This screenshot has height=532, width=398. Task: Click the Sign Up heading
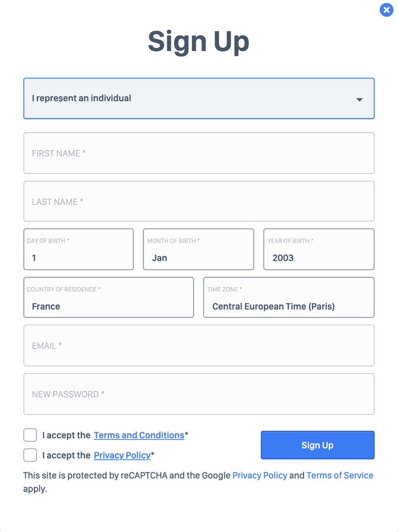[198, 41]
